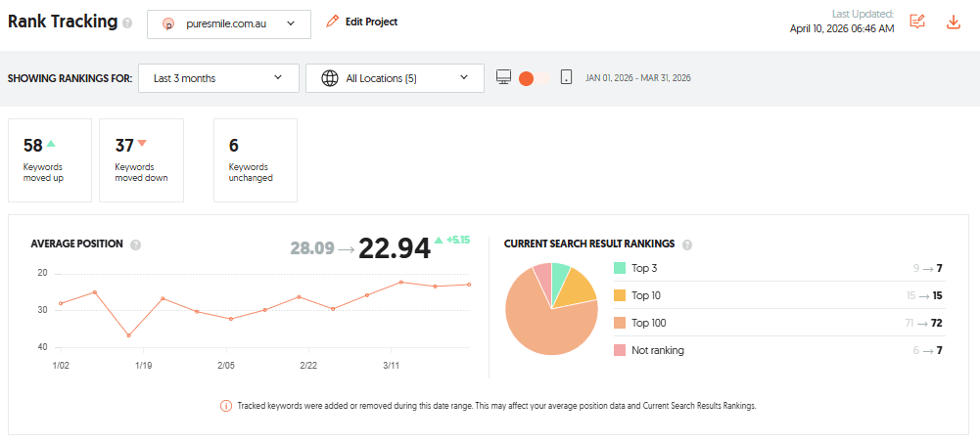Click the orange download export icon
This screenshot has width=980, height=443.
pos(954,22)
